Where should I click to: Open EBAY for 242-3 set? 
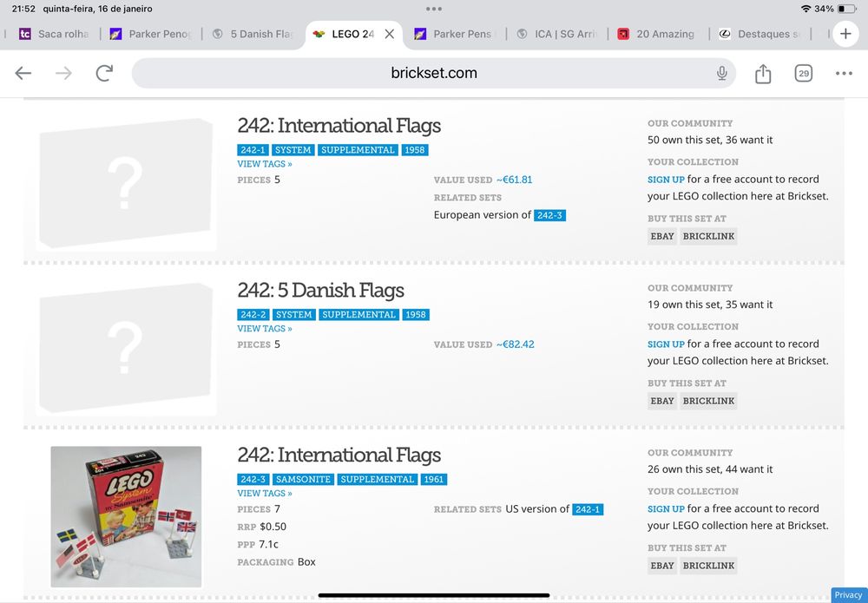coord(662,566)
